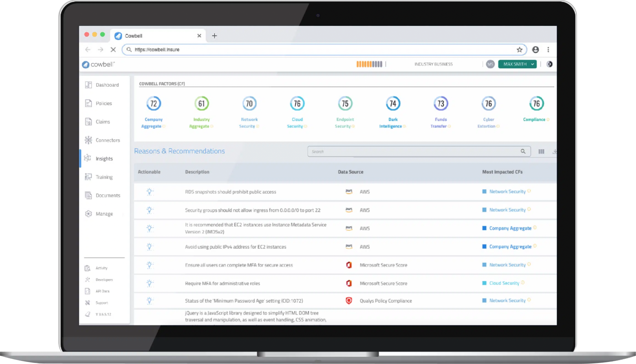Open Network Security link in RDS snapshots row
This screenshot has height=364, width=636.
[507, 192]
